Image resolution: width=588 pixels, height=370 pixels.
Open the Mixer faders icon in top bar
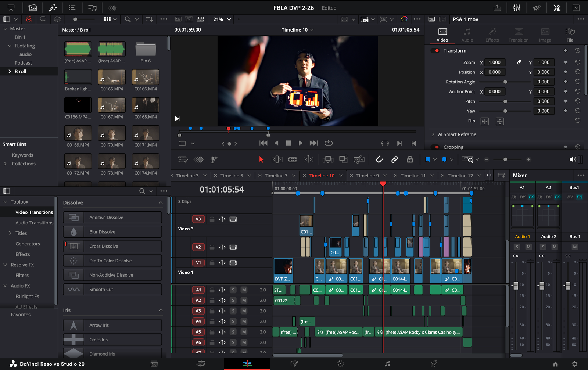pos(517,8)
